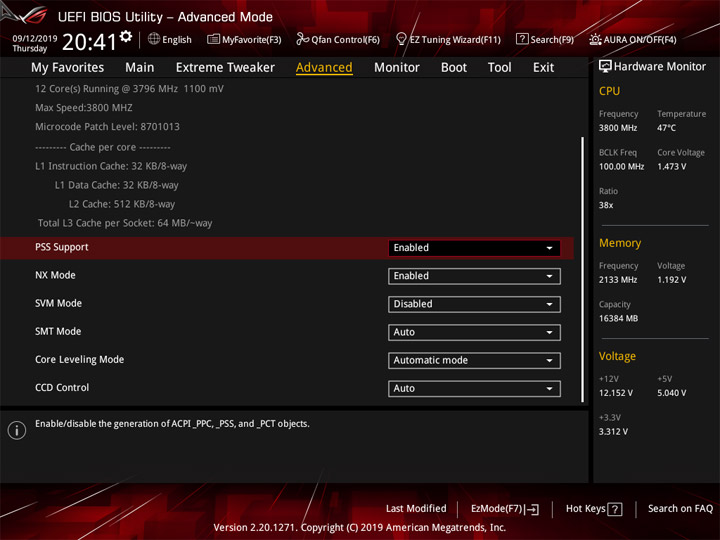720x540 pixels.
Task: Open the Exit tab
Action: click(543, 68)
